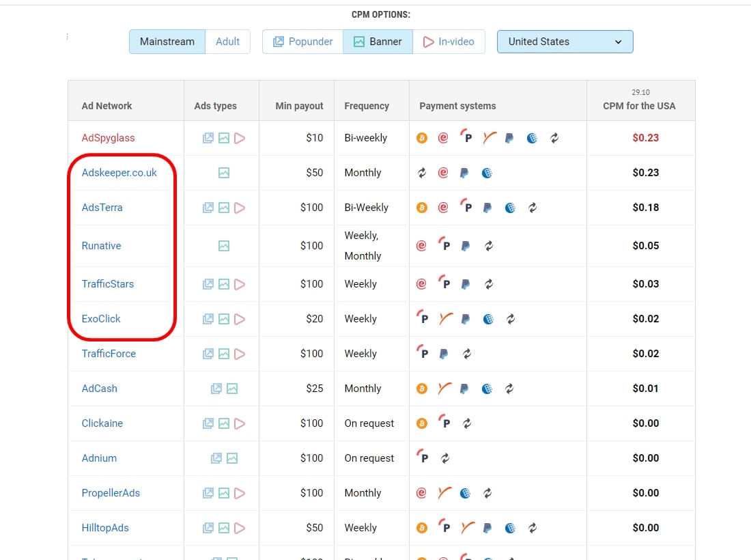Click the in-video type icon in ExoClick row

click(x=240, y=319)
